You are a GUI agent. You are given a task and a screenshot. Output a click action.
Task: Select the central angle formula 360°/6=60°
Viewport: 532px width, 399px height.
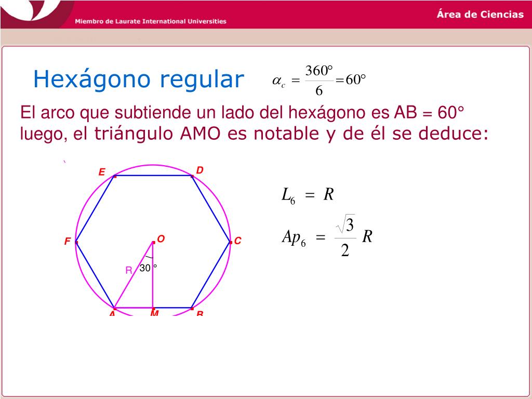pos(319,81)
